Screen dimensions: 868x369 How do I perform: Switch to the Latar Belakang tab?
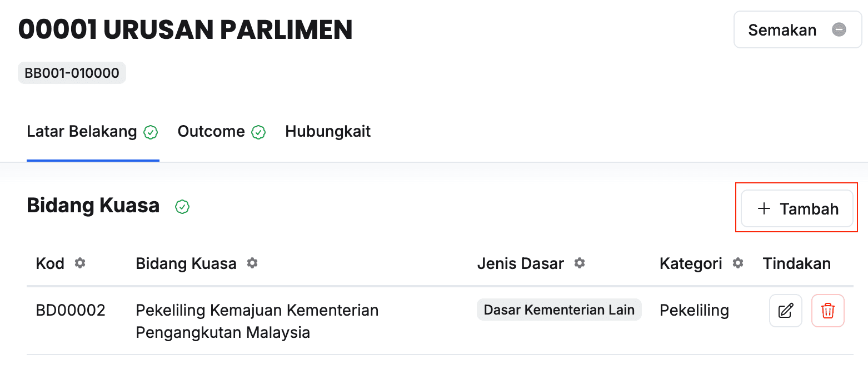82,132
